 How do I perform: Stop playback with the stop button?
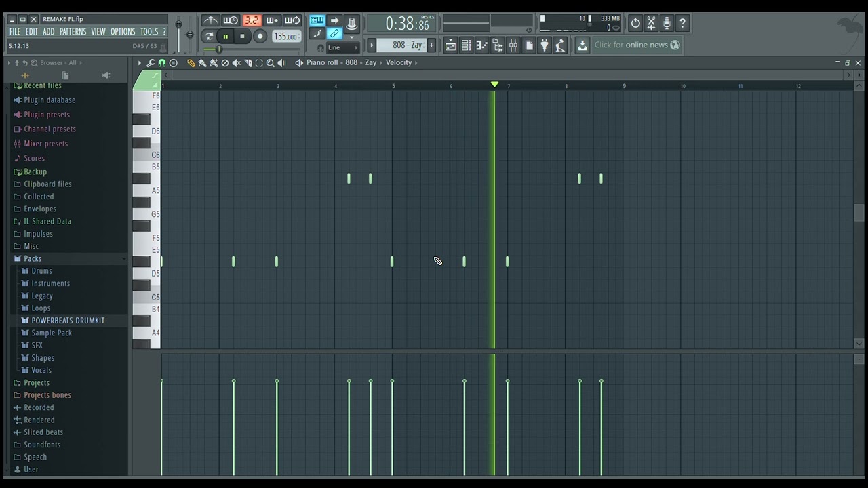pos(242,37)
